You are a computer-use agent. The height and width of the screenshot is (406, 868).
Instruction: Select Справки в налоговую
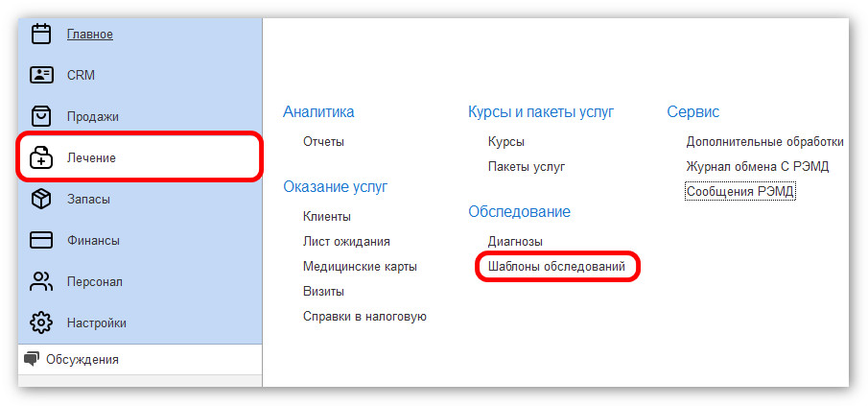364,316
